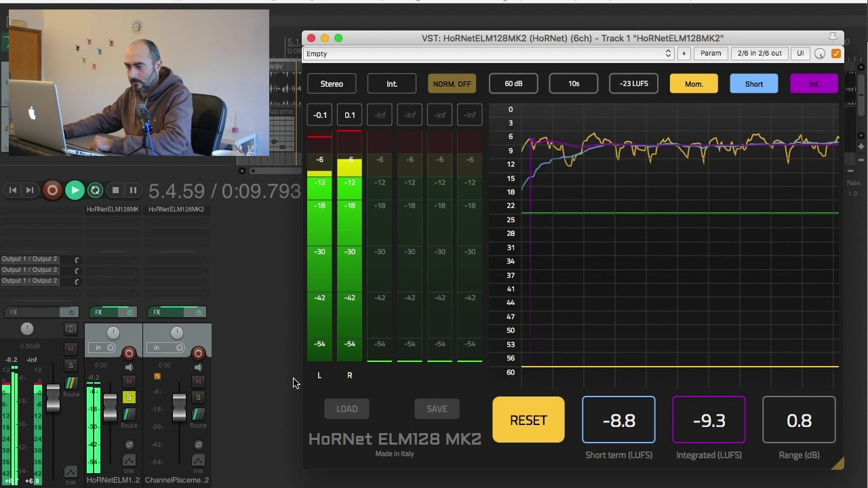
Task: Click the LOAD button
Action: [347, 409]
